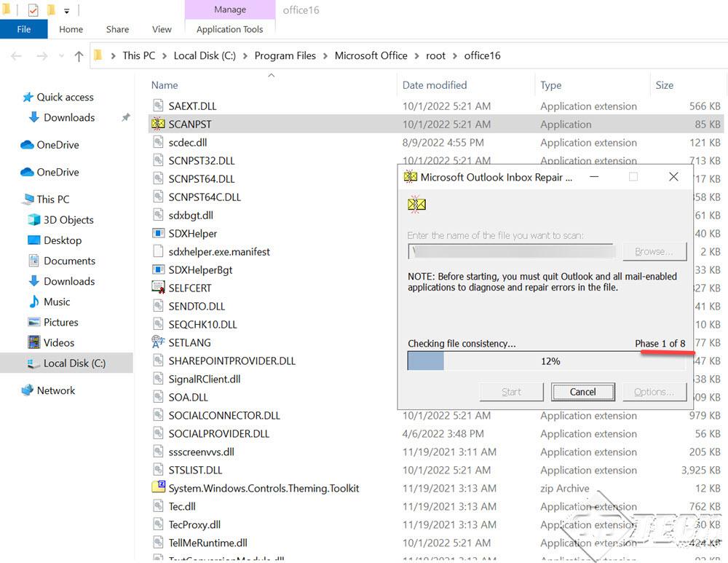728x563 pixels.
Task: Click the pinned Downloads pin icon
Action: [x=126, y=117]
